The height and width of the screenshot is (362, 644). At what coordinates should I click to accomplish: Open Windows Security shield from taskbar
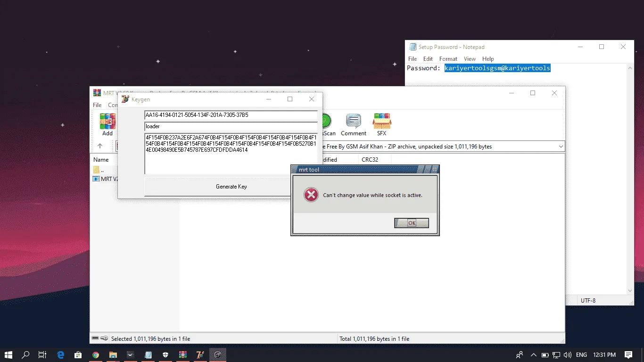[x=165, y=354]
